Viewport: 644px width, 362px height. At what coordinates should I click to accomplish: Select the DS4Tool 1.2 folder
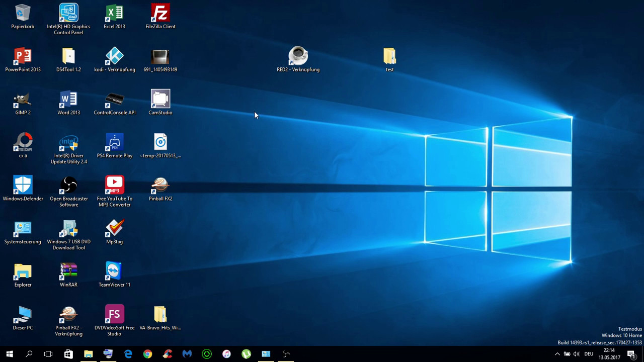(x=68, y=56)
